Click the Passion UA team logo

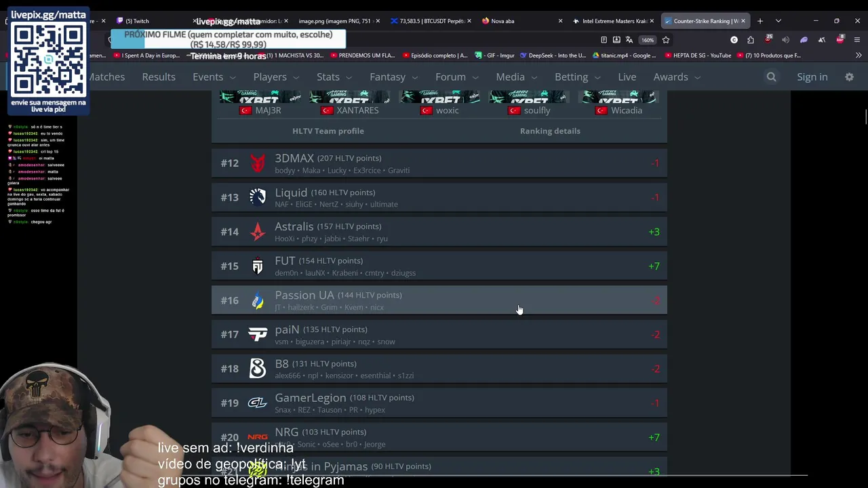pyautogui.click(x=258, y=300)
